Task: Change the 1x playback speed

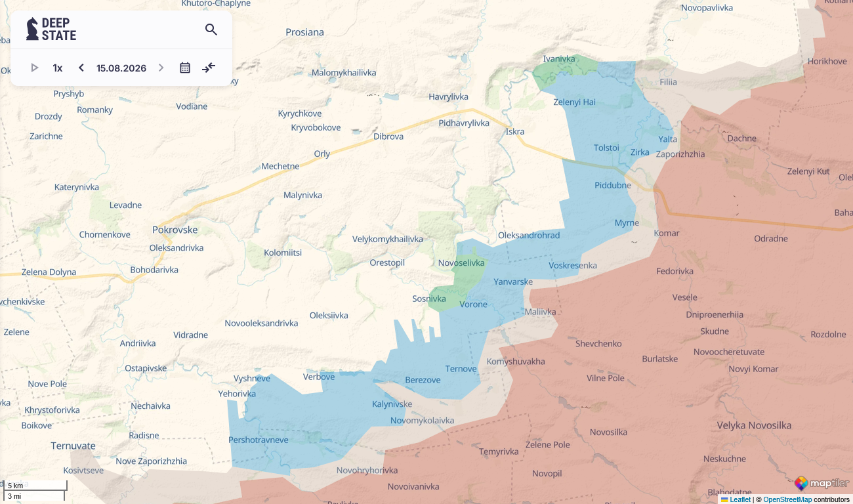Action: [x=58, y=68]
